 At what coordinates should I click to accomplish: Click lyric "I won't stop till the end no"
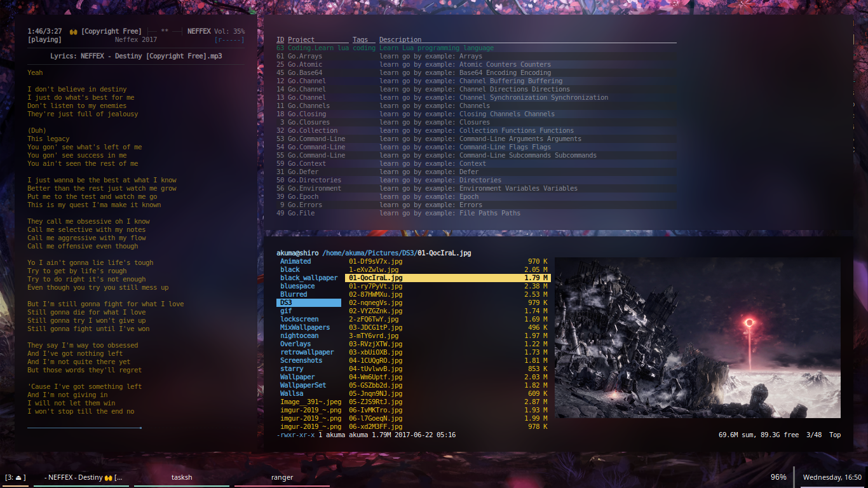81,411
